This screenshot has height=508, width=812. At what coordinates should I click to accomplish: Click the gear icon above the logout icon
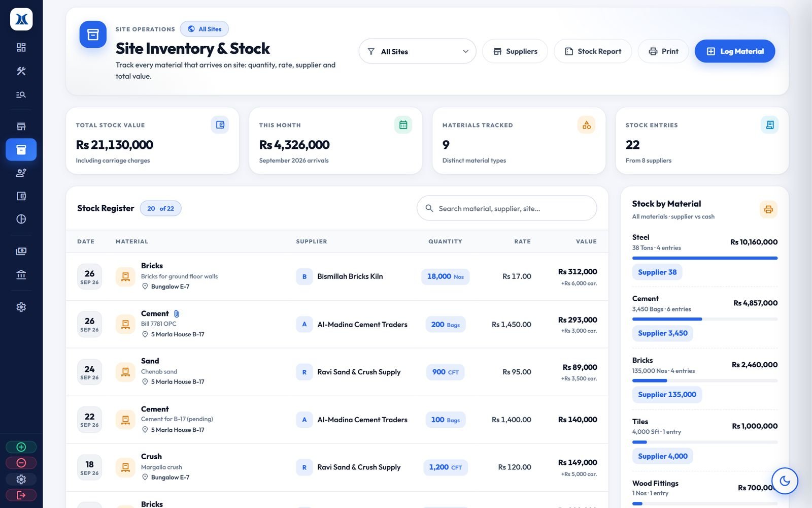(21, 479)
